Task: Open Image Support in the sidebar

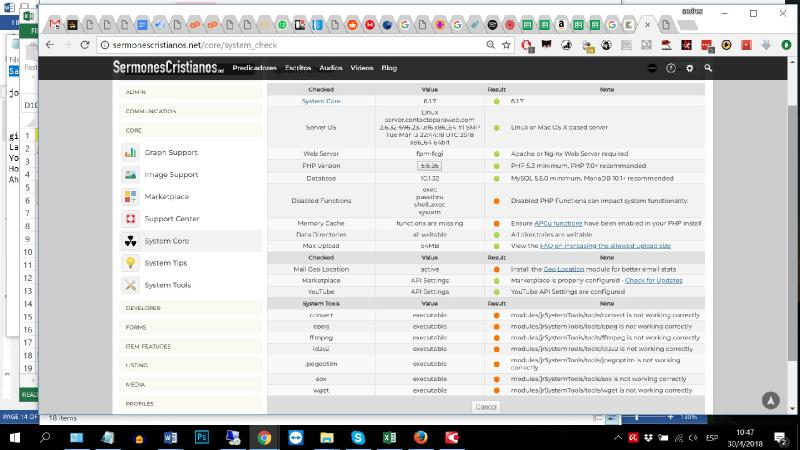Action: click(170, 175)
